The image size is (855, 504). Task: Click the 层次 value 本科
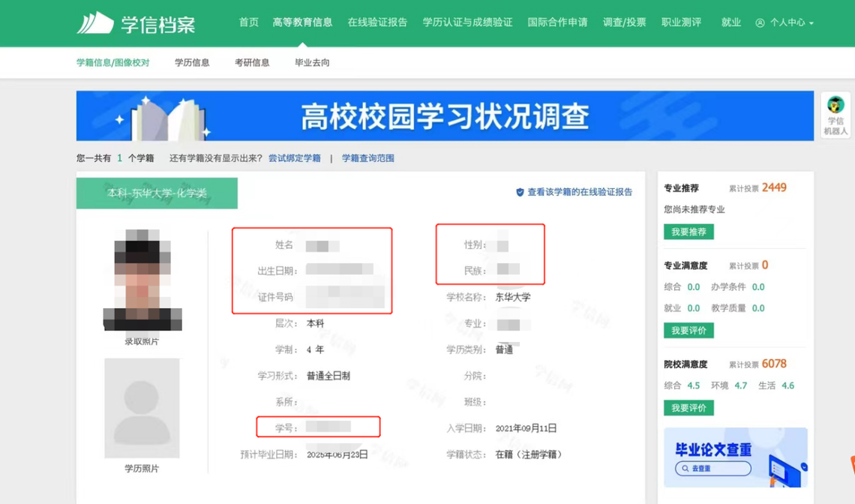click(x=315, y=323)
